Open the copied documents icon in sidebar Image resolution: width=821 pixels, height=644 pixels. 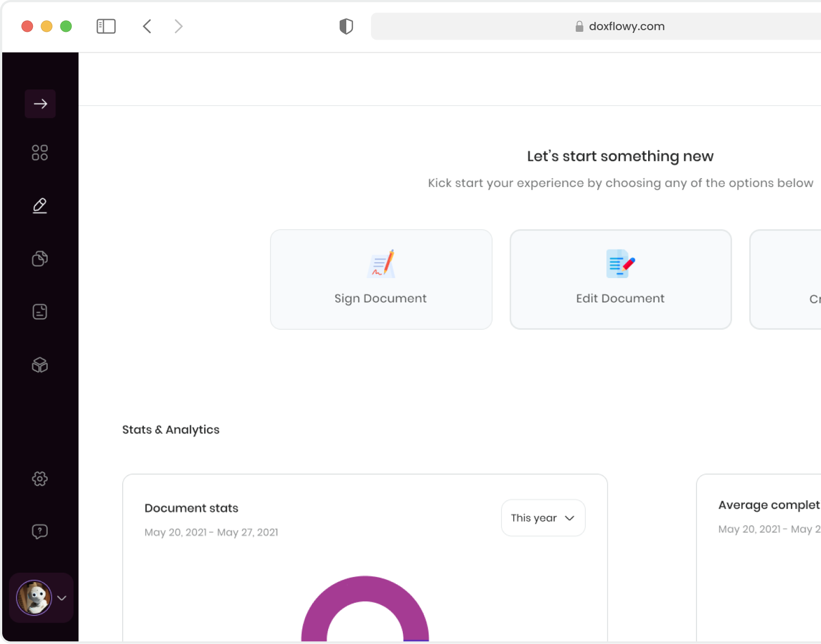click(40, 258)
